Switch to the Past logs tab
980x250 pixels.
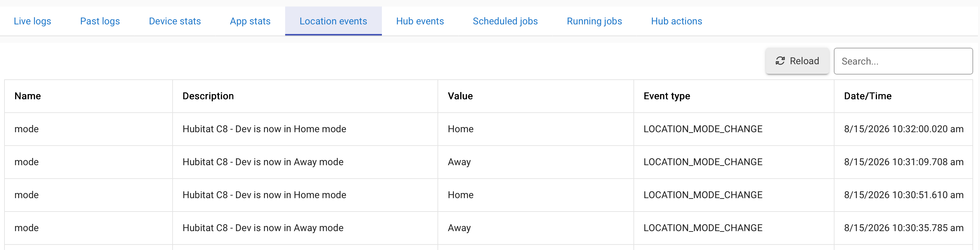pyautogui.click(x=100, y=21)
